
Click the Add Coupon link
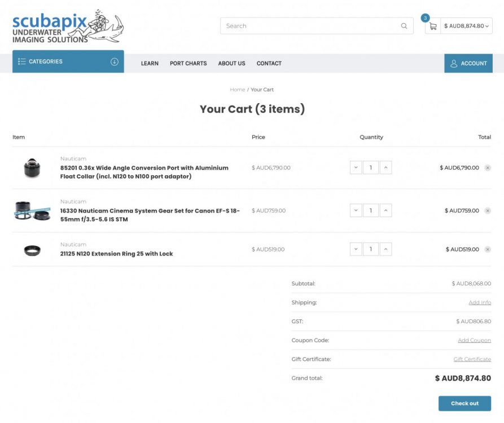point(474,341)
